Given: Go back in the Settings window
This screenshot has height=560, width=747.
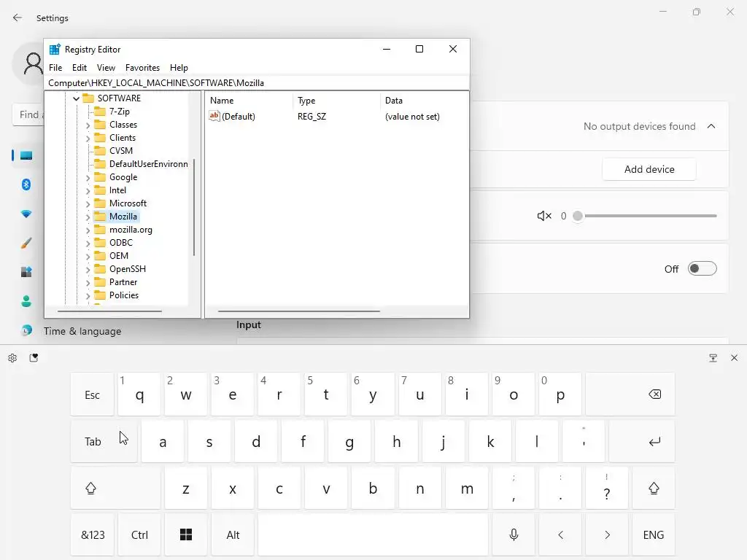Looking at the screenshot, I should [18, 17].
